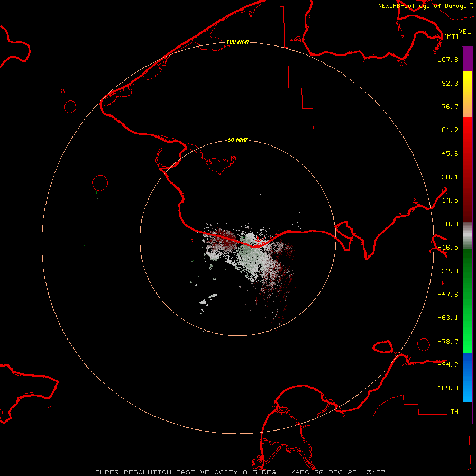Viewport: 476px width, 476px height.
Task: Select the -78.7 legend value
Action: tap(448, 342)
